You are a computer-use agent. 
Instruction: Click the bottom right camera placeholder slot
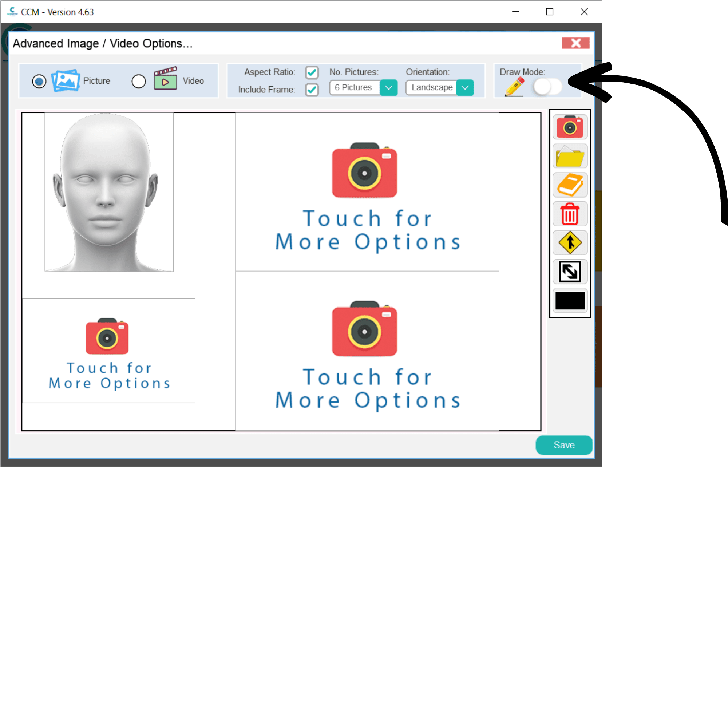367,351
